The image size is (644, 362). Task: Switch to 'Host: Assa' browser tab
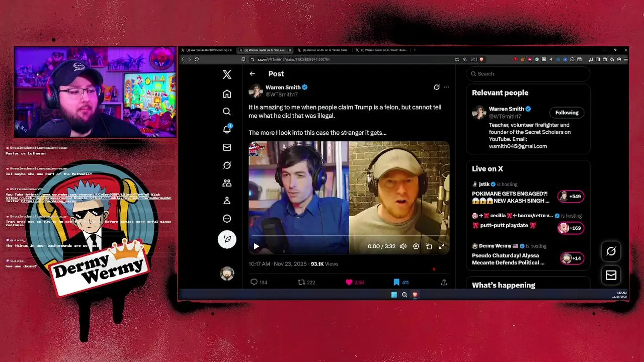382,50
